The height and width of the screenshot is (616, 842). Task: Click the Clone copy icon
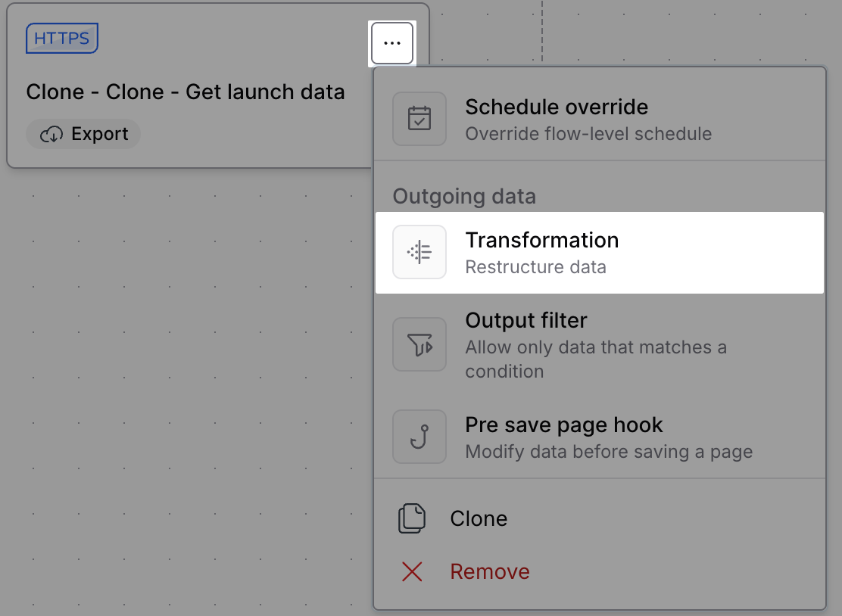point(412,518)
